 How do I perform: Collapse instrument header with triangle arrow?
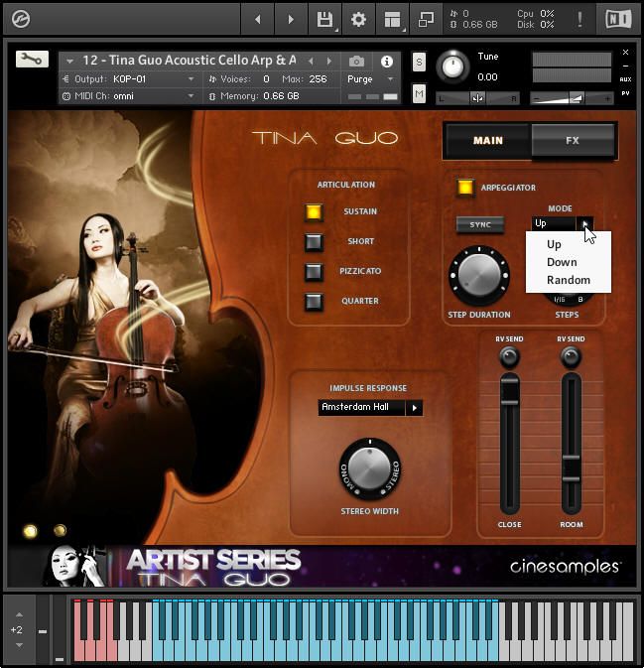tap(69, 62)
